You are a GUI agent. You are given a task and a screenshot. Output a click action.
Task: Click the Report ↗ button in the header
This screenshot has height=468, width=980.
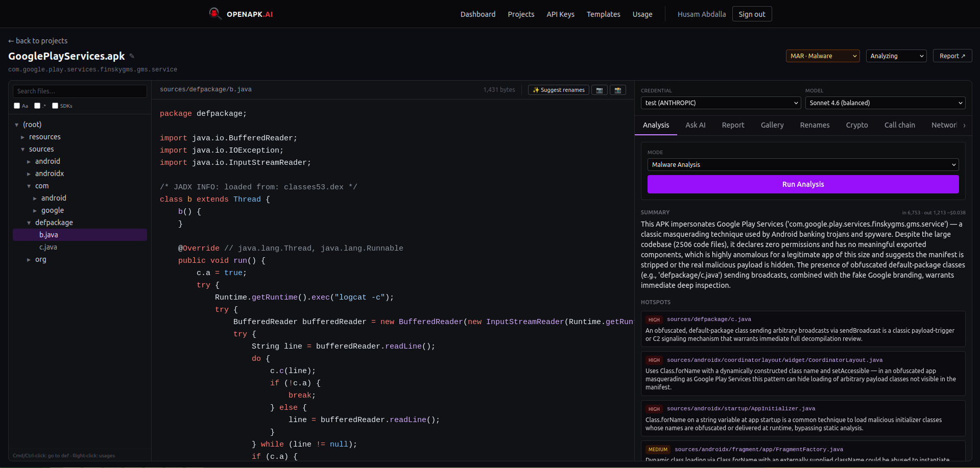952,56
